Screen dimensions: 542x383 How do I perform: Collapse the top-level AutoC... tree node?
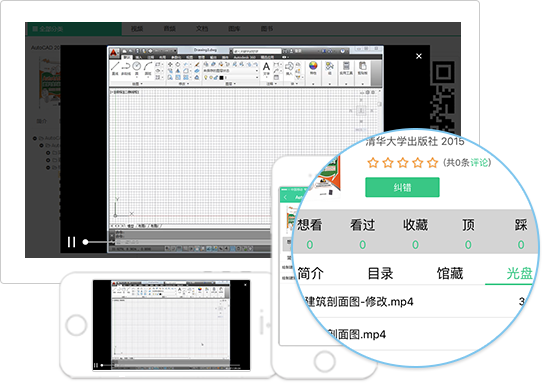point(35,138)
